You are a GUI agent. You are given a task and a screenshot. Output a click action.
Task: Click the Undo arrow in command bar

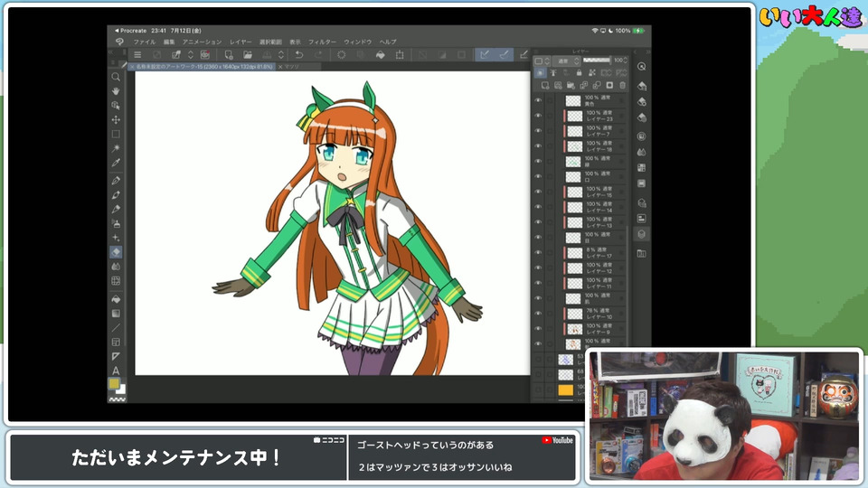point(299,55)
